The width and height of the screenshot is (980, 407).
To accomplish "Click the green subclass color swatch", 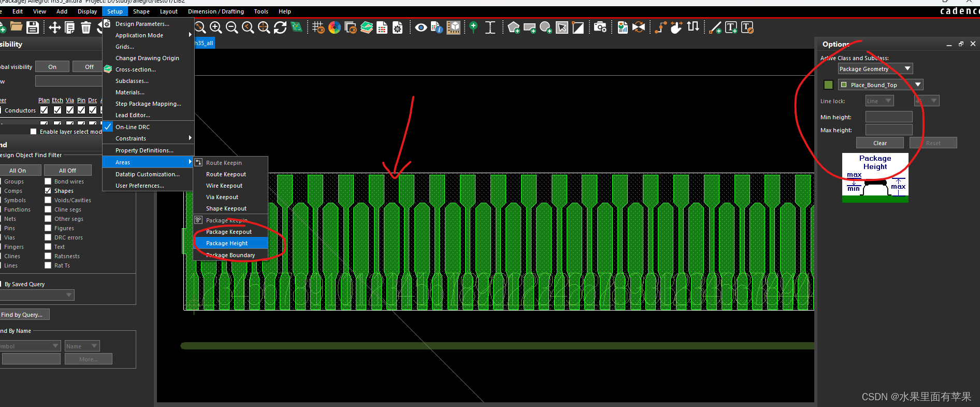I will click(828, 85).
